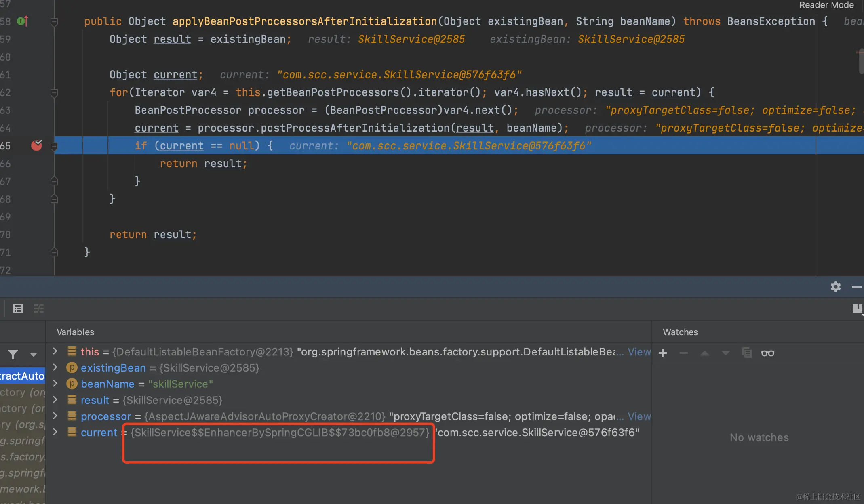Click line number 62 in gutter
Screen dimensions: 864x504
tap(6, 92)
